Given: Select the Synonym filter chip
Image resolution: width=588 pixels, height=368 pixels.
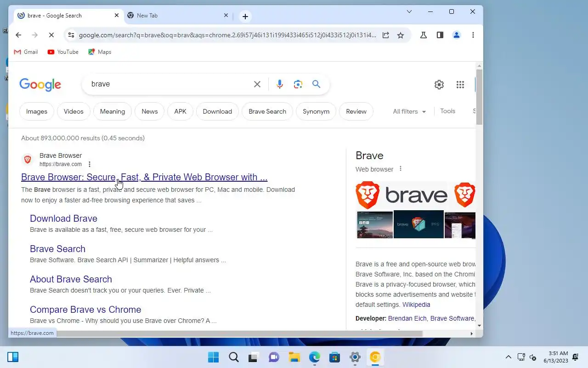Looking at the screenshot, I should point(316,111).
